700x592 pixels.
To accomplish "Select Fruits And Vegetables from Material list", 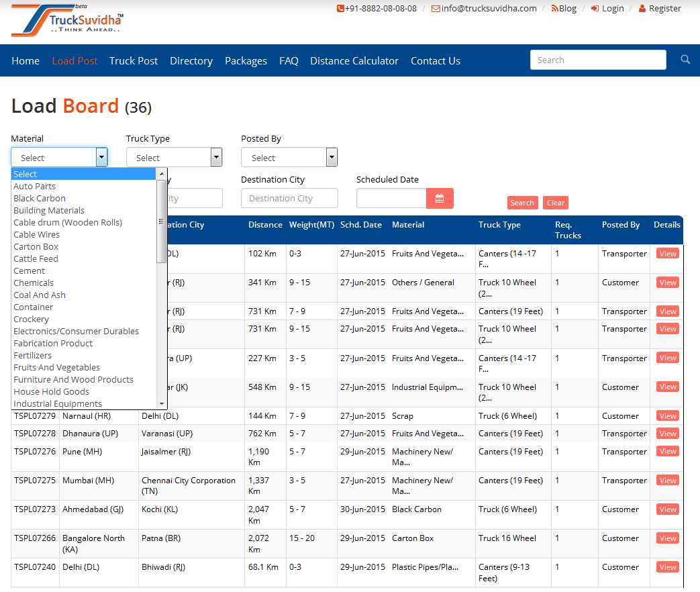I will (57, 367).
